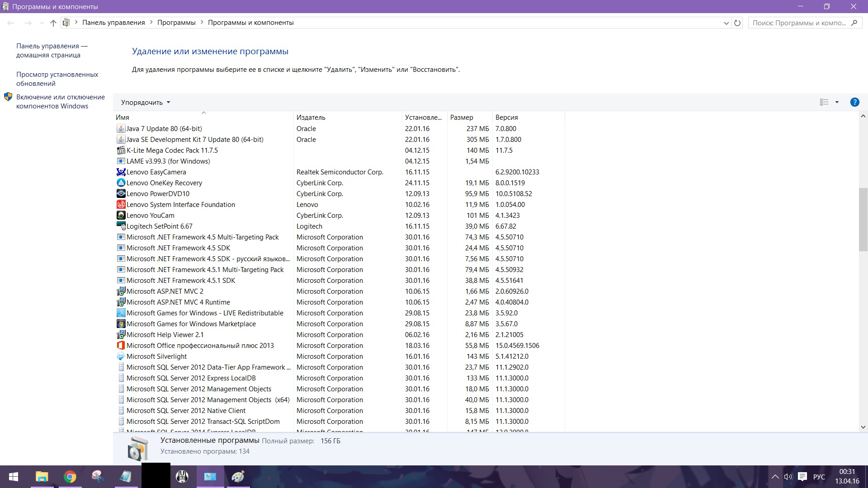
Task: Click the Microsoft Office 2013 icon
Action: pyautogui.click(x=121, y=346)
